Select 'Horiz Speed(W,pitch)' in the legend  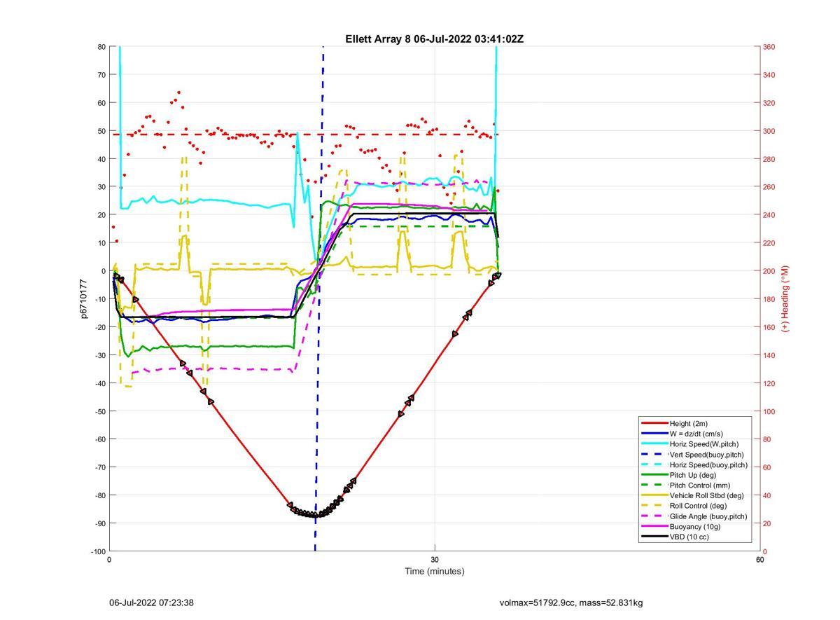(x=703, y=443)
